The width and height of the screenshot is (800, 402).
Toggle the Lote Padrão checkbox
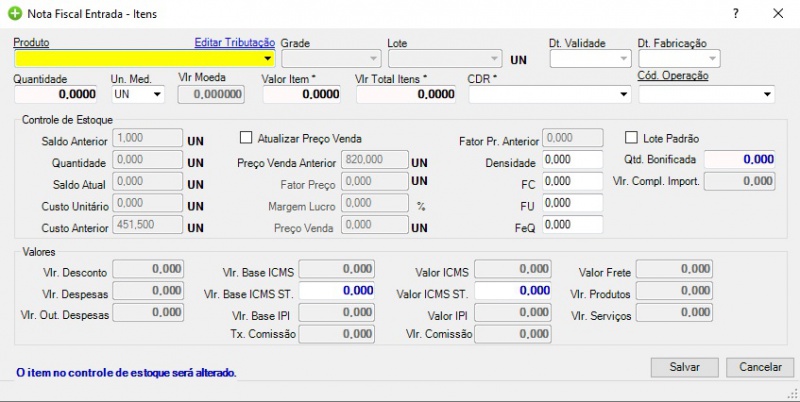[631, 138]
